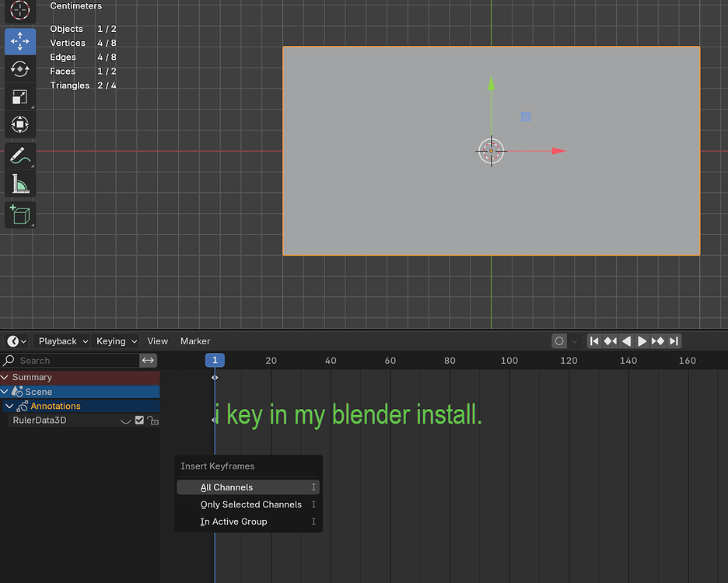The width and height of the screenshot is (728, 583).
Task: Toggle auto keying record button
Action: [x=559, y=341]
